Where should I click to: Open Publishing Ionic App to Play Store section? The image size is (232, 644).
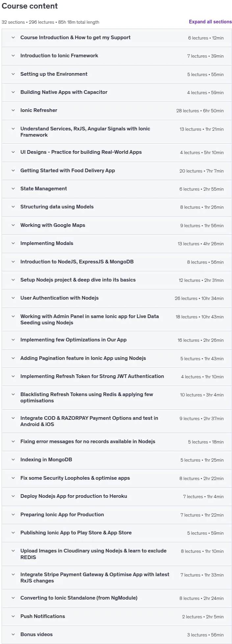click(116, 533)
